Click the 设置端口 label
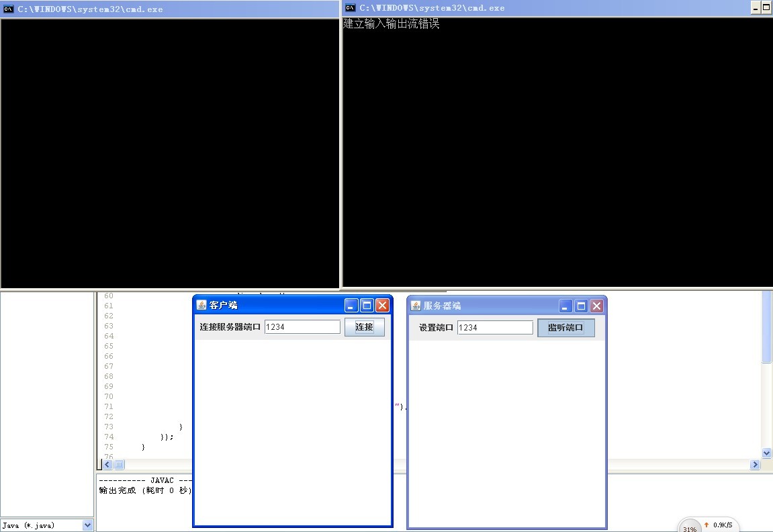 [436, 327]
